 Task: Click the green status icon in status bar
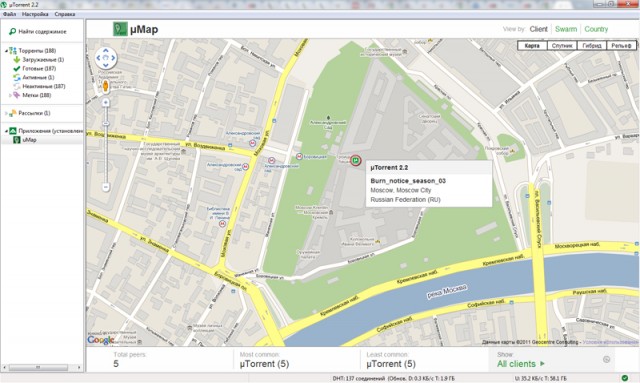(624, 378)
